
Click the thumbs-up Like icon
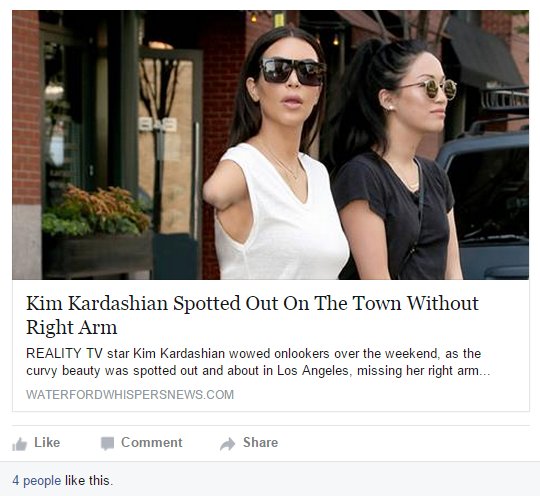tap(19, 444)
